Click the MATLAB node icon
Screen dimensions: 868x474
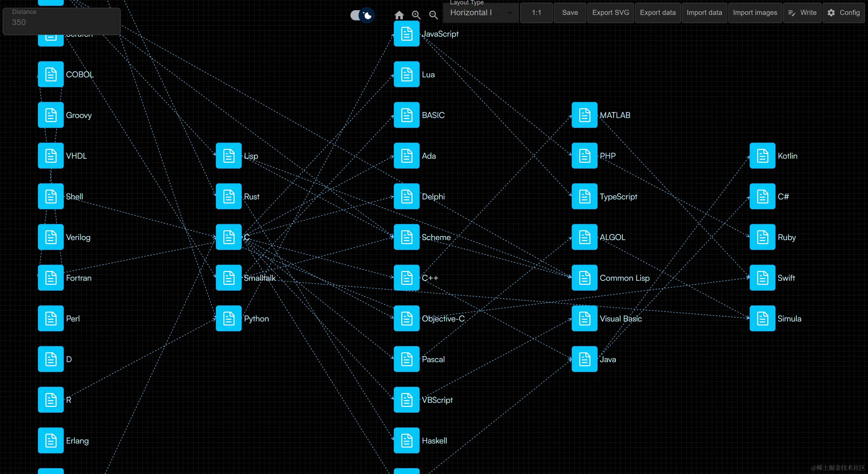tap(584, 115)
